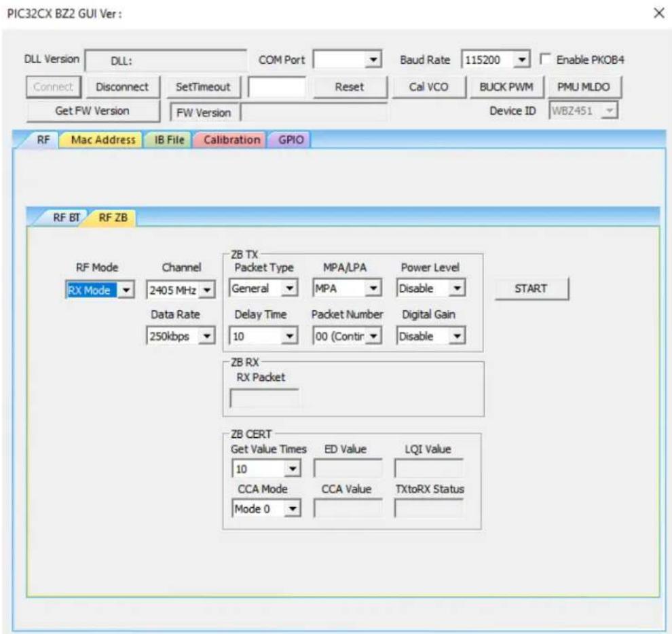672x634 pixels.
Task: Click the CCA Value field
Action: 348,509
